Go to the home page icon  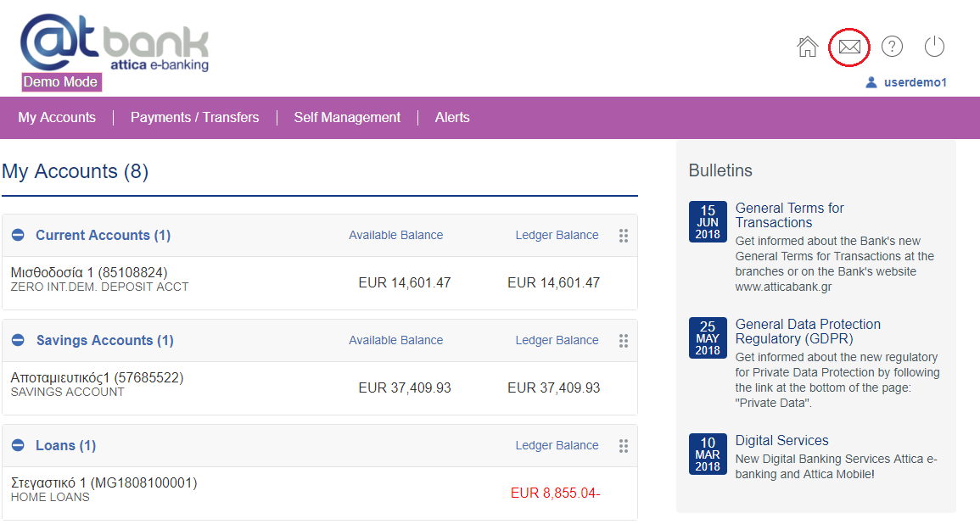coord(808,47)
